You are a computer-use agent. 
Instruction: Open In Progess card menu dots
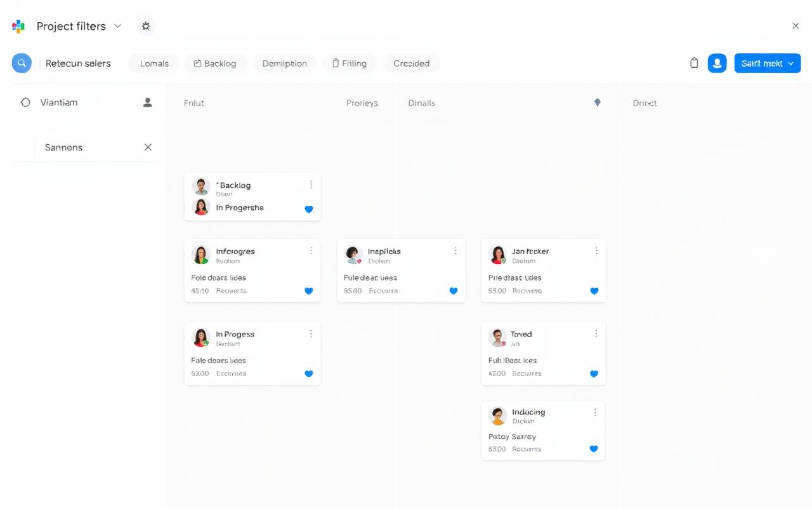click(311, 333)
